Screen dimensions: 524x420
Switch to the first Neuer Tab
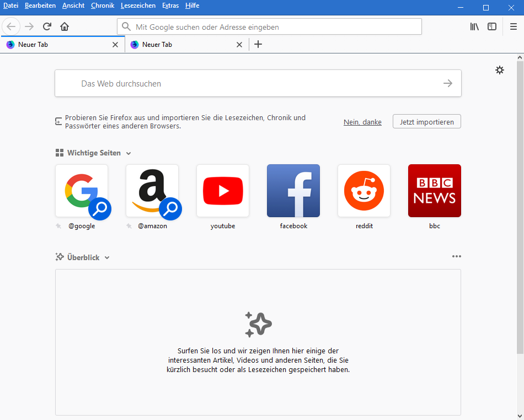pyautogui.click(x=62, y=45)
